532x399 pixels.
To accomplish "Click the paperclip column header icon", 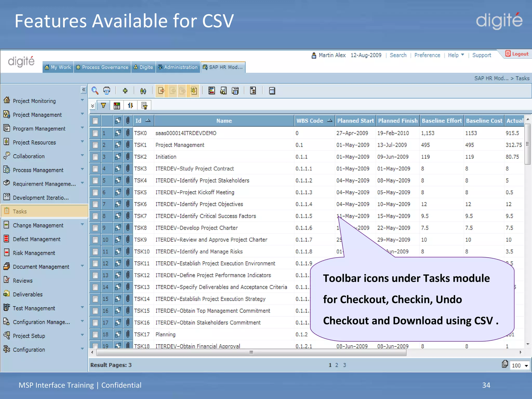I will [x=128, y=121].
